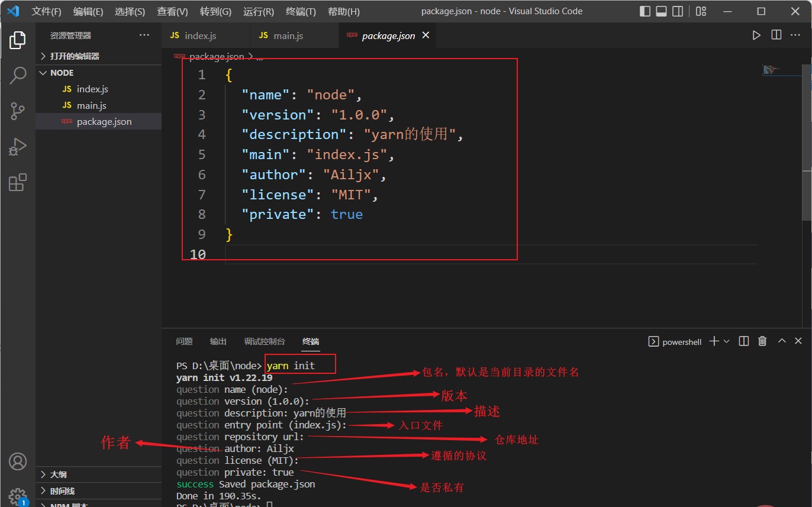Open terminal launch profile dropdown arrow
The width and height of the screenshot is (812, 507).
pos(727,341)
